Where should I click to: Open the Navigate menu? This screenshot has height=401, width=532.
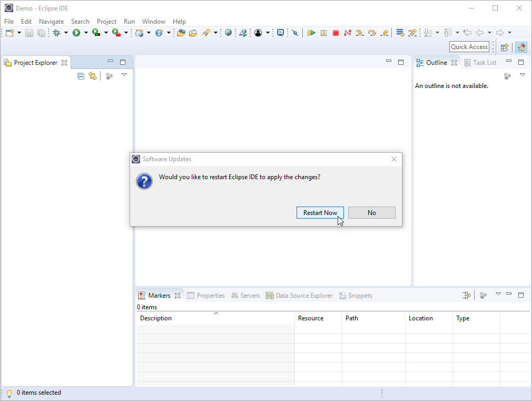click(x=51, y=22)
